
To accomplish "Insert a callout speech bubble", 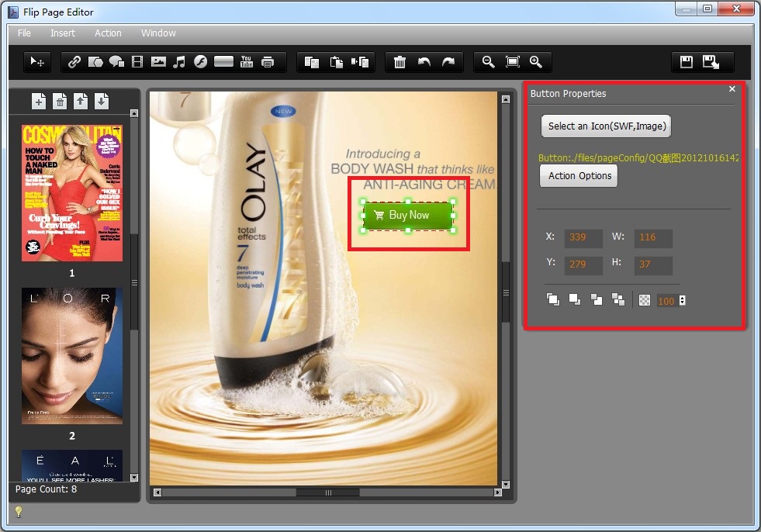I will tap(116, 62).
